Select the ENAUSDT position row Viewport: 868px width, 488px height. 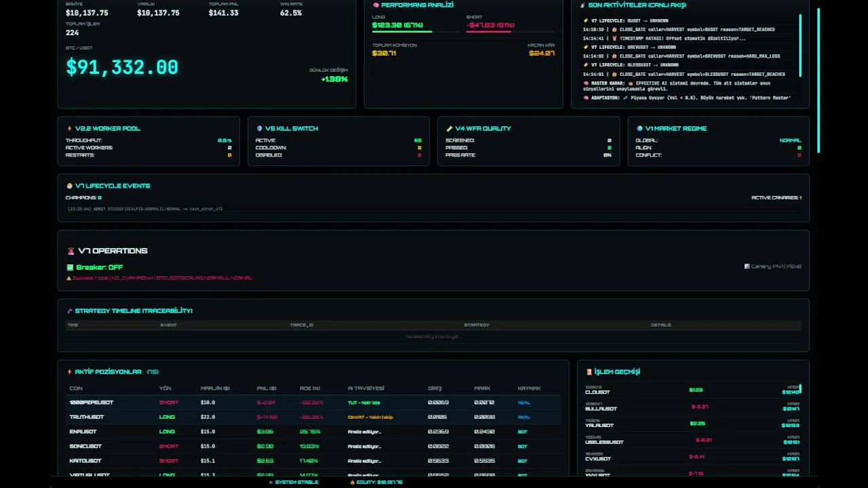314,432
